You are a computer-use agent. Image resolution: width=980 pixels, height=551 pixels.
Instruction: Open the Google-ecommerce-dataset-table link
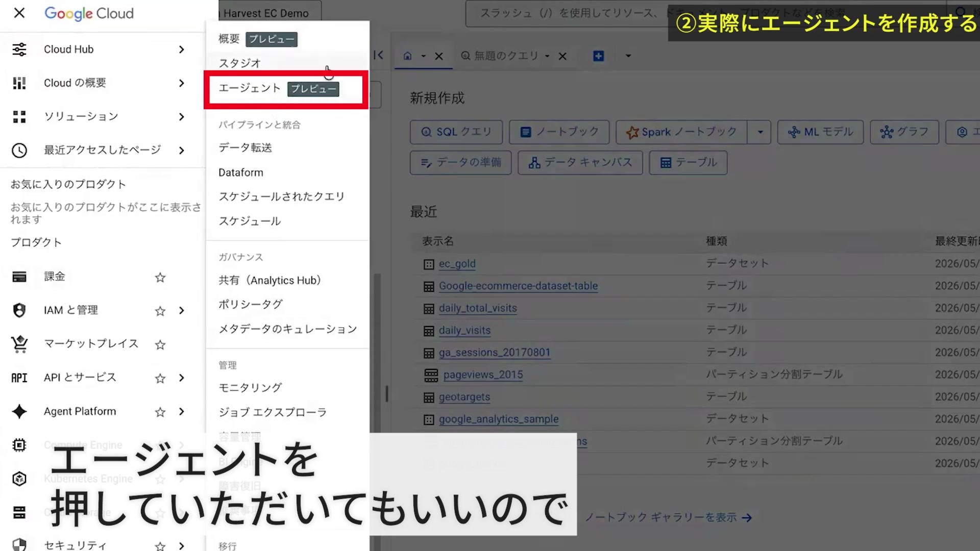click(518, 286)
